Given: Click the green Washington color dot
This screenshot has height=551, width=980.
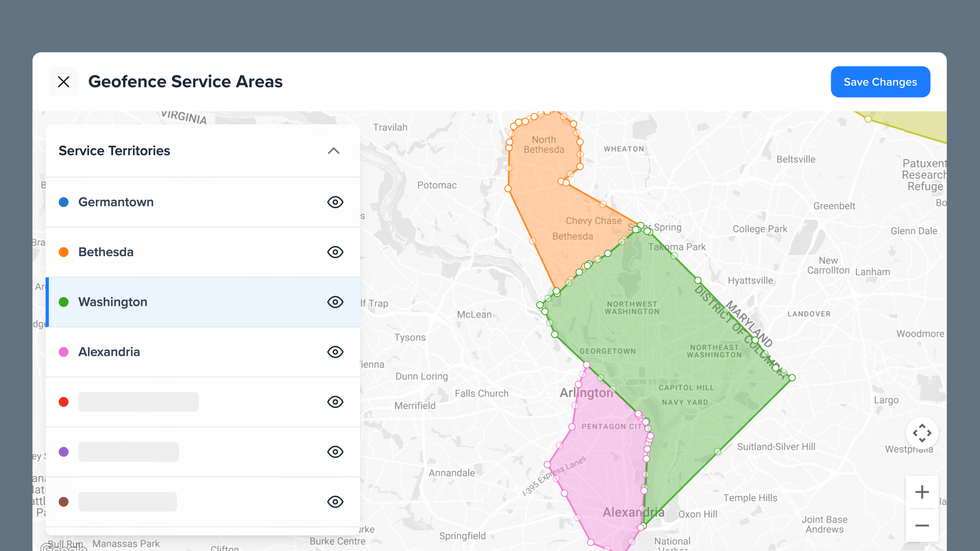Looking at the screenshot, I should point(64,302).
